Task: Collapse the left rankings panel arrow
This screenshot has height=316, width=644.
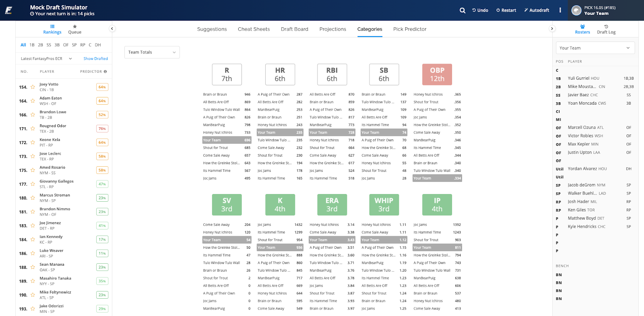Action: click(x=112, y=29)
